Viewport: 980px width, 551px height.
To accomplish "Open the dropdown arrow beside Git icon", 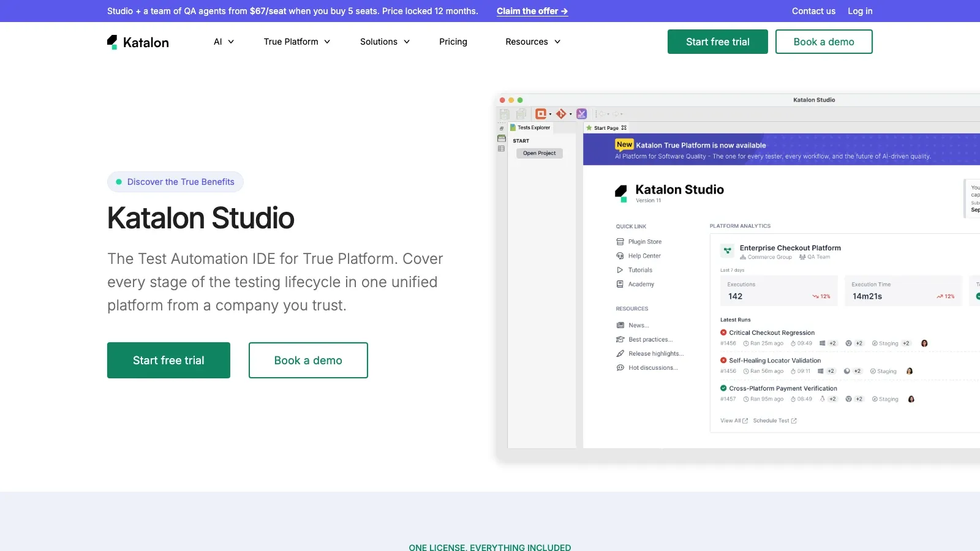I will (570, 114).
